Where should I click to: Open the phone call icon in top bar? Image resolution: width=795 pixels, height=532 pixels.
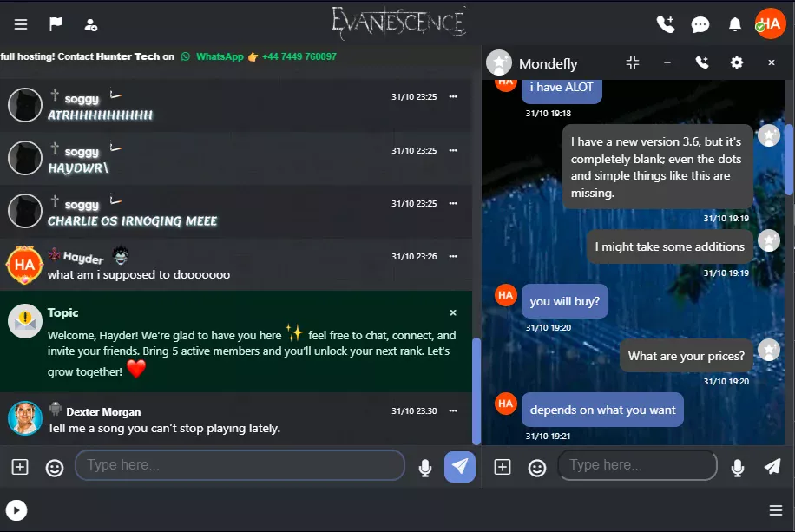point(666,24)
